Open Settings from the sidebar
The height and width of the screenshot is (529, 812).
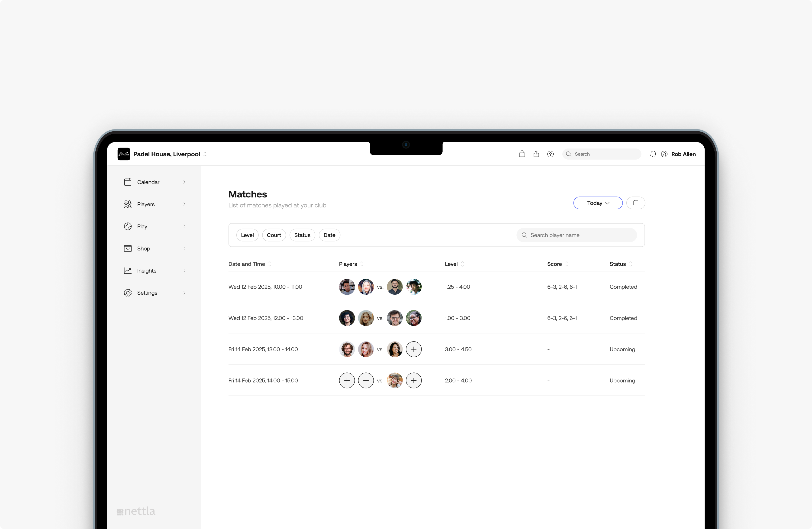coord(147,293)
